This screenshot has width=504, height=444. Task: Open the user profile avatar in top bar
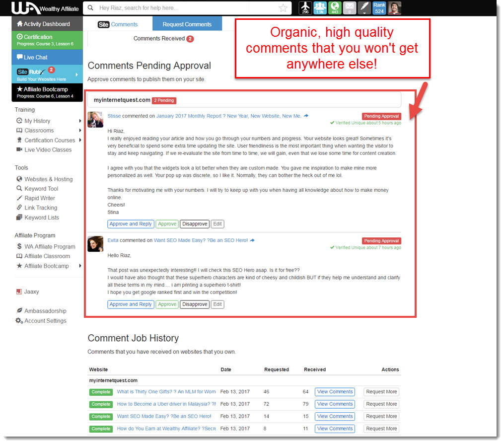[394, 8]
